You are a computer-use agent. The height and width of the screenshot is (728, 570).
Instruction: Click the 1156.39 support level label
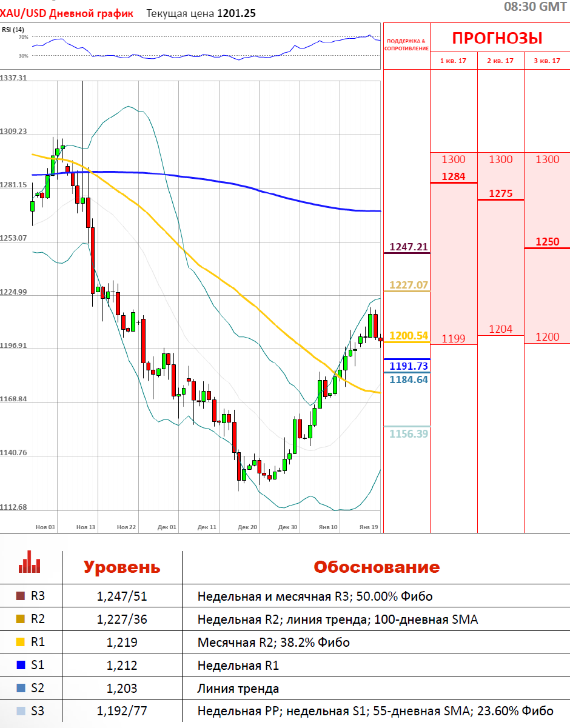[x=408, y=433]
